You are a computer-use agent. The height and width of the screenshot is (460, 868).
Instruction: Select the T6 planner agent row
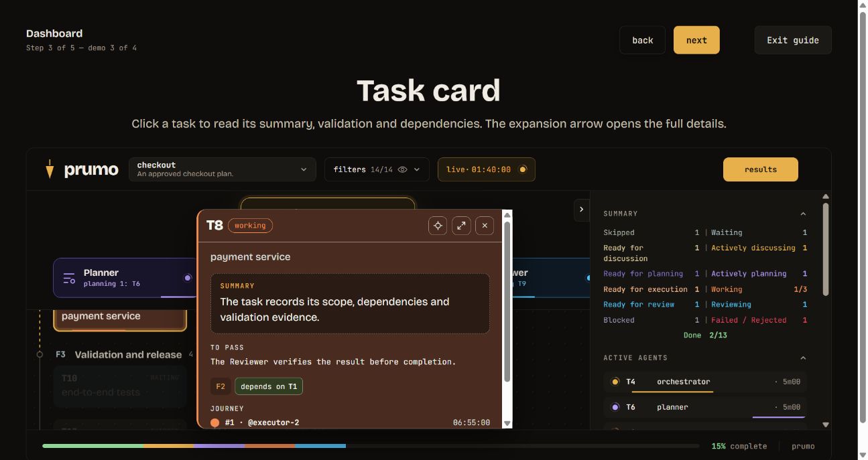point(705,408)
